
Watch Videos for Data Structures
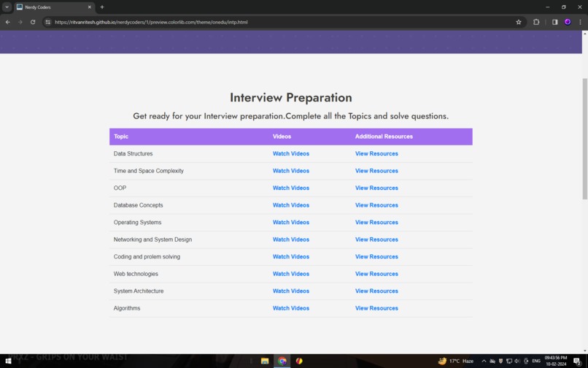point(291,153)
